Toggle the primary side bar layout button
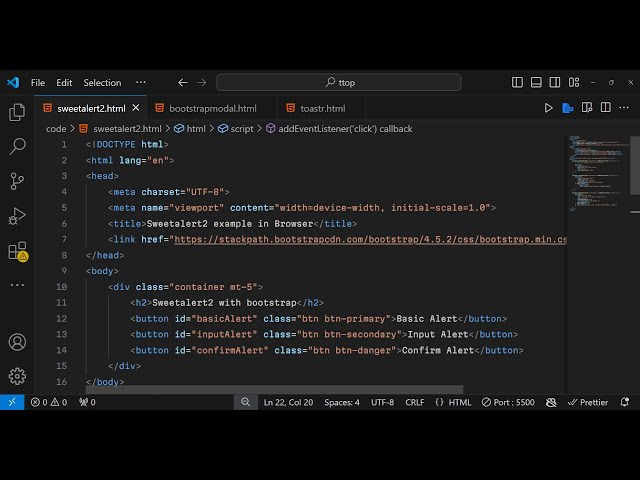This screenshot has height=480, width=640. pos(517,82)
